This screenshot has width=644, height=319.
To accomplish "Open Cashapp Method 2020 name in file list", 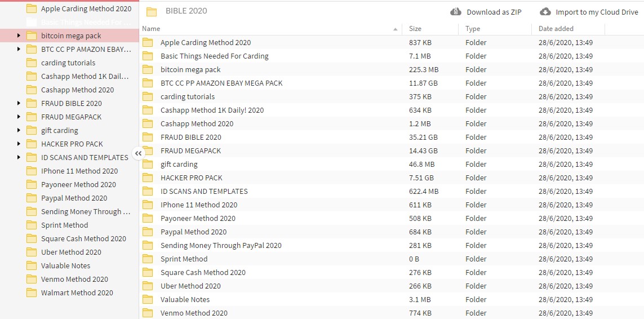I will 197,124.
